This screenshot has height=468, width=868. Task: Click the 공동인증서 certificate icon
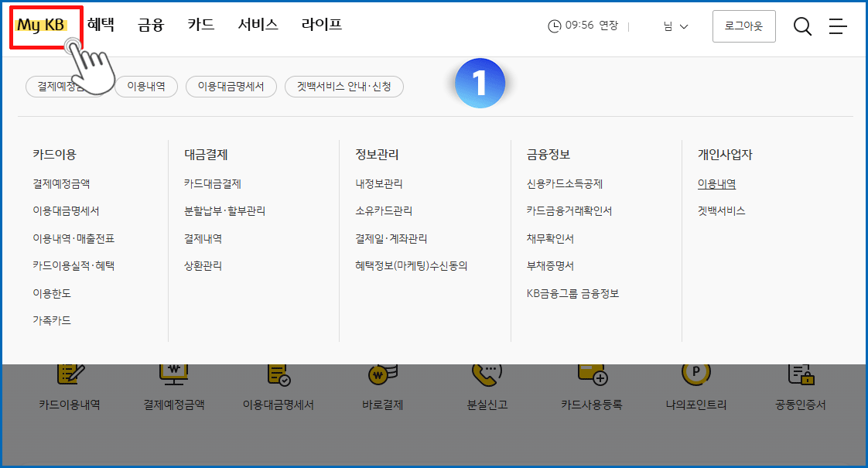801,374
